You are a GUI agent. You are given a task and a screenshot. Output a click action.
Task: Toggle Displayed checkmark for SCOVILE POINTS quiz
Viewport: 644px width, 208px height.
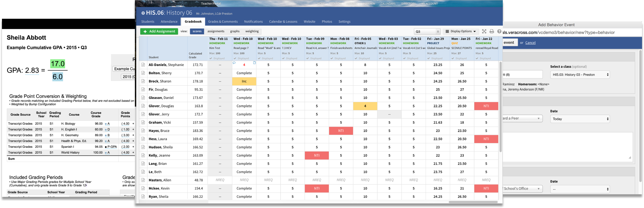coord(459,59)
